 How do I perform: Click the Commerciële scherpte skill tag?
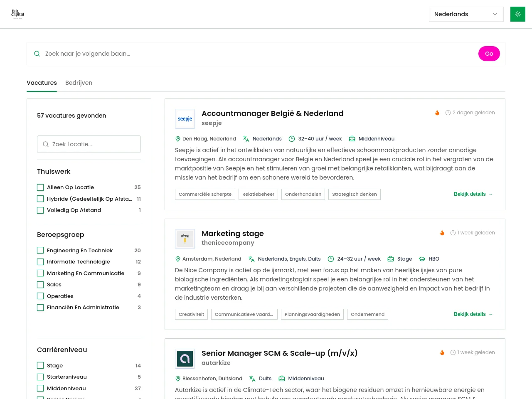click(x=205, y=194)
